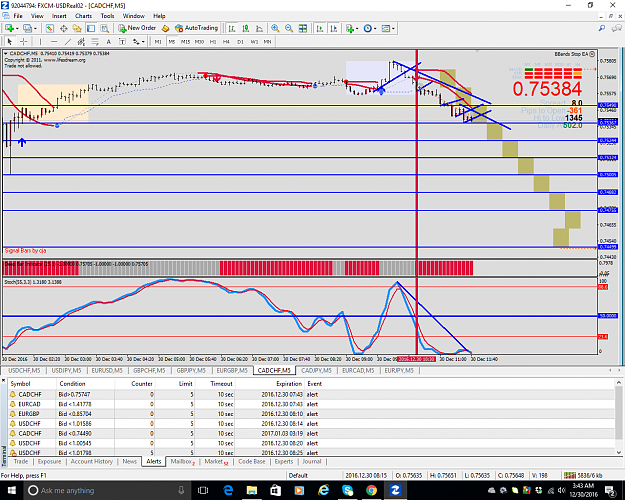Image resolution: width=625 pixels, height=500 pixels.
Task: Open the Account History terminal tab
Action: 92,461
